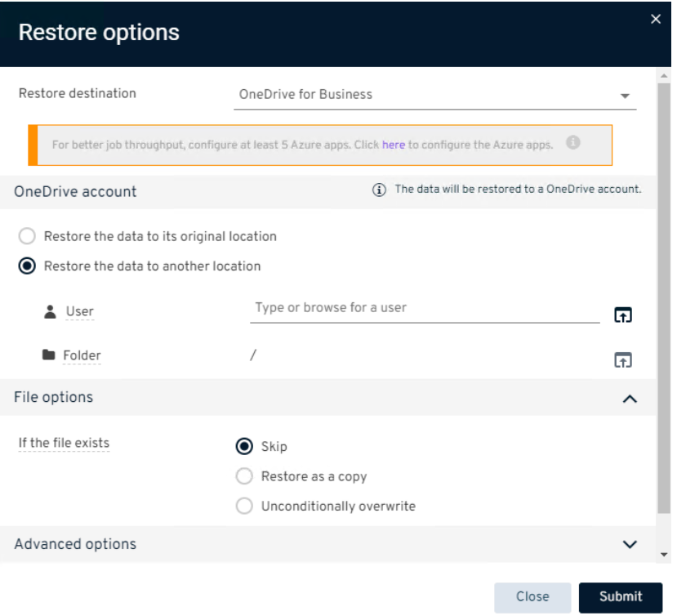Select Unconditionally overwrite option

click(x=243, y=507)
